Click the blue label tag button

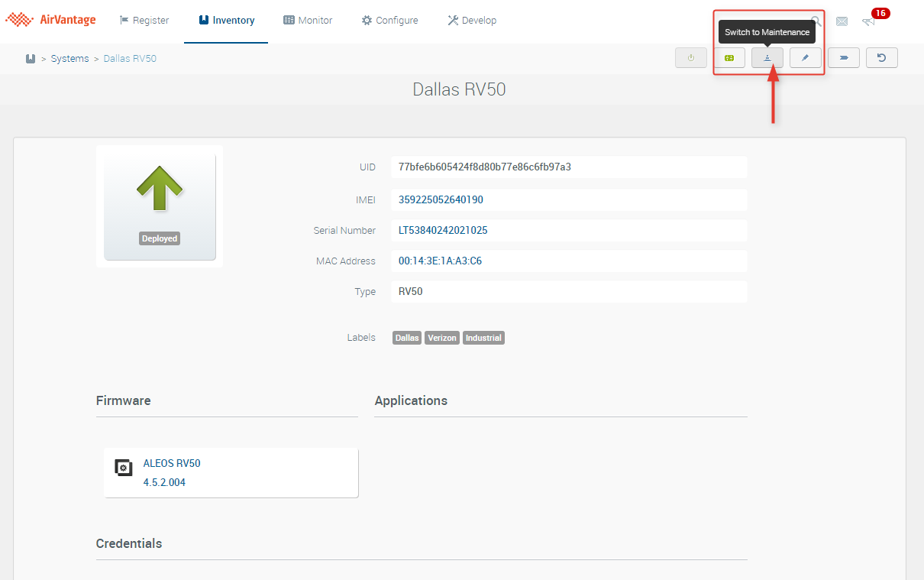[x=843, y=58]
